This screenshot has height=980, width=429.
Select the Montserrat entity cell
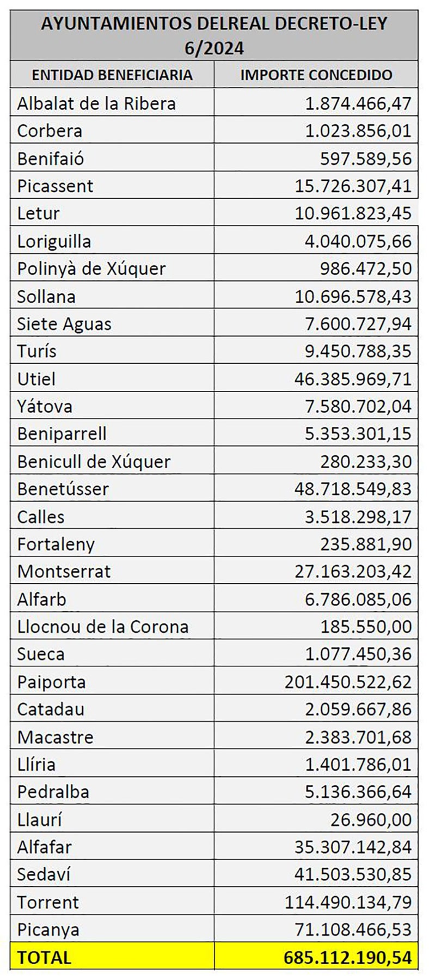point(112,571)
